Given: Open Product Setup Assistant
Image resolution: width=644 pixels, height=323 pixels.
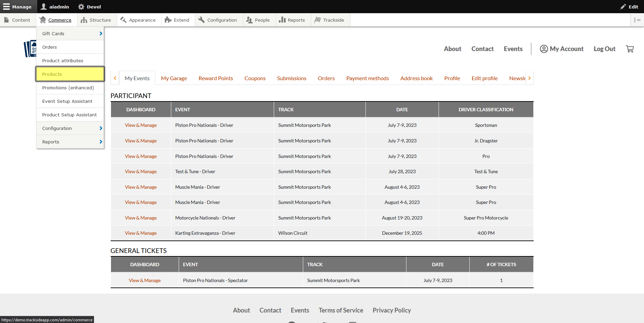Looking at the screenshot, I should (70, 115).
